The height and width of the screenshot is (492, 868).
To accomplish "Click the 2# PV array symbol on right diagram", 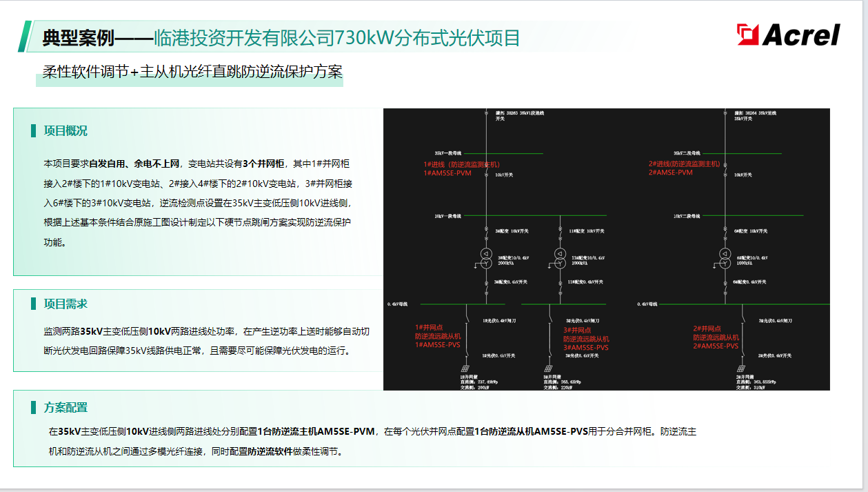I will [x=742, y=367].
